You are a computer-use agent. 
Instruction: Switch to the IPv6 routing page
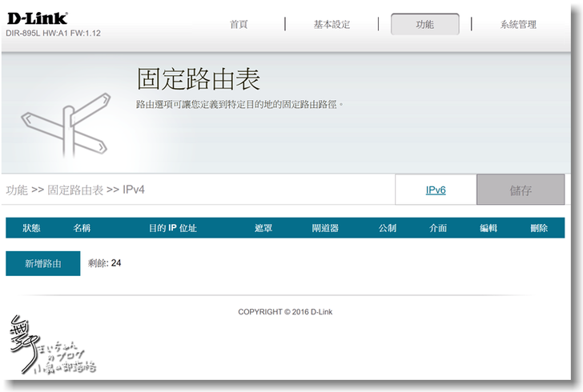[x=436, y=190]
